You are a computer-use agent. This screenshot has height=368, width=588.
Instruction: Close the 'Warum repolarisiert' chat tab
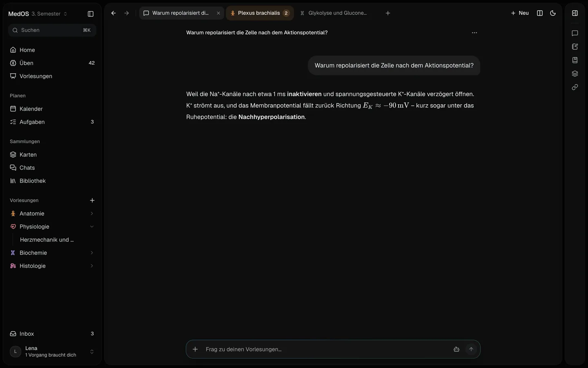(218, 13)
